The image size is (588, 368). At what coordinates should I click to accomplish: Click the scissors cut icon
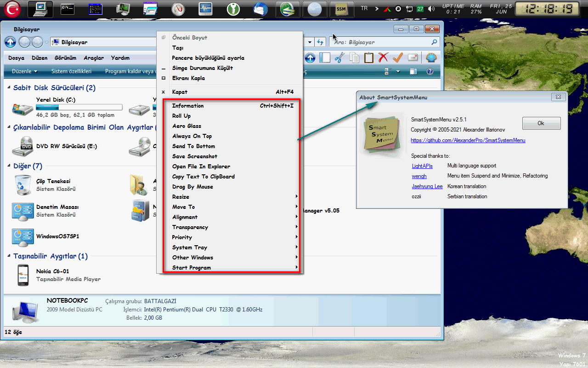(x=339, y=57)
